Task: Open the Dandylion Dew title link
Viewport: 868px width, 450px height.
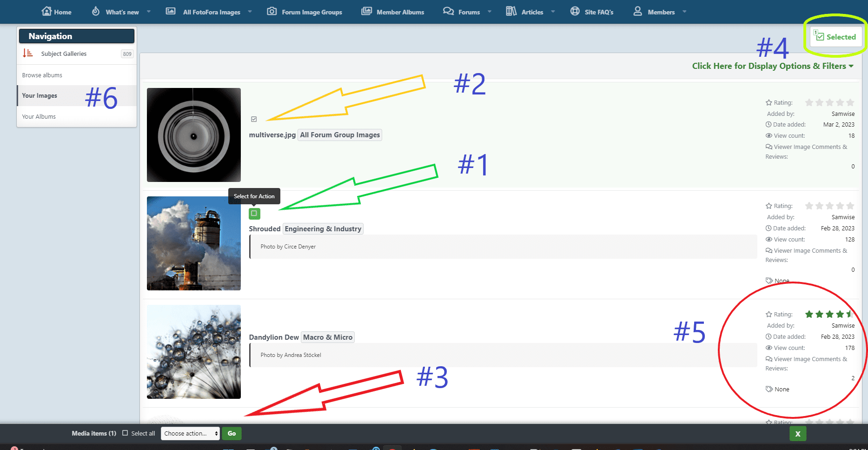Action: pyautogui.click(x=274, y=337)
